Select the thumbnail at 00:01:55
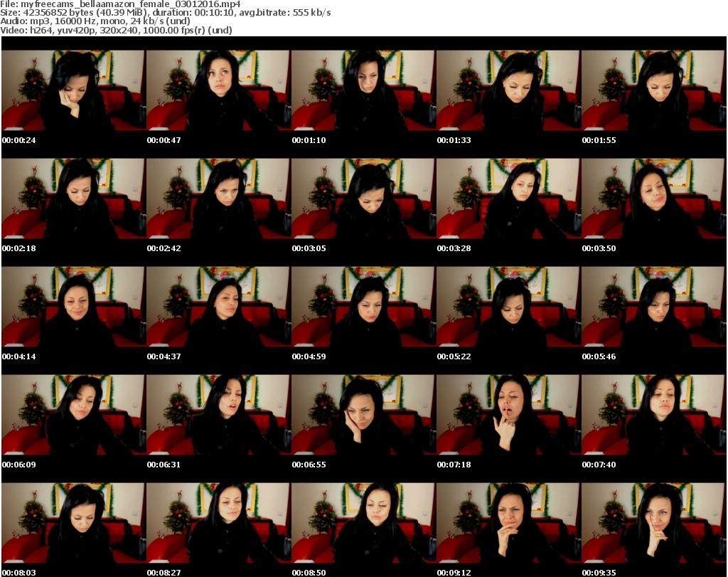This screenshot has width=728, height=577. [653, 90]
